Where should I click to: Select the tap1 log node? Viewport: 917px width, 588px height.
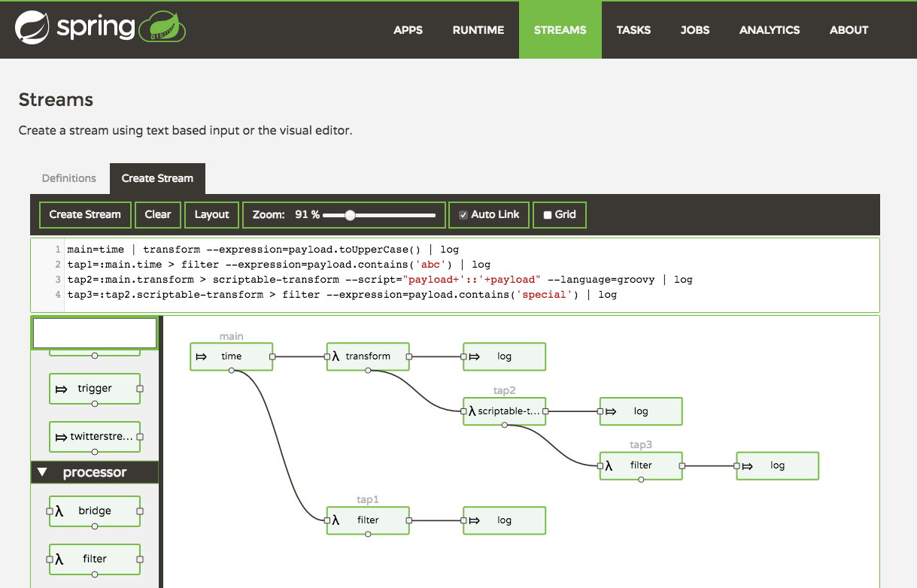(505, 520)
